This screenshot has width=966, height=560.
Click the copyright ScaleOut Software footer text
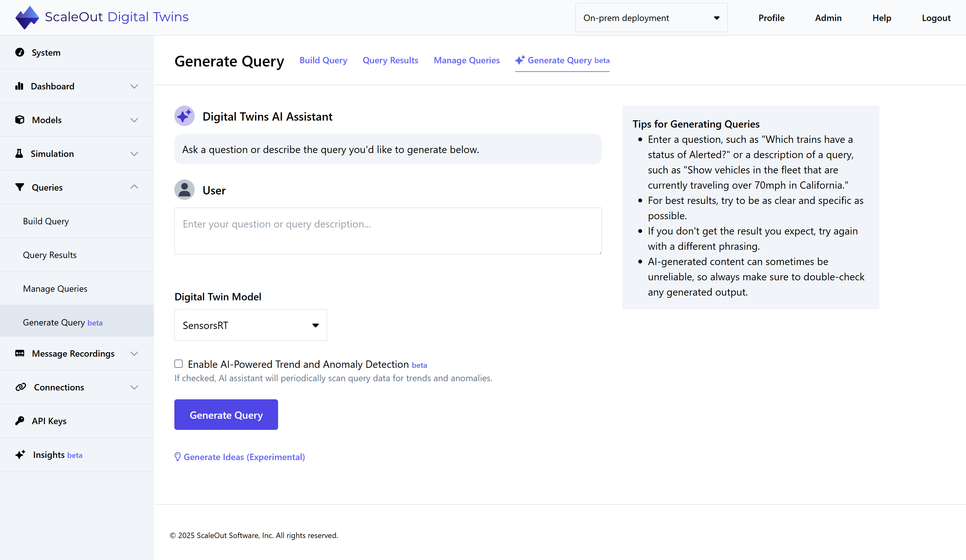pos(254,535)
